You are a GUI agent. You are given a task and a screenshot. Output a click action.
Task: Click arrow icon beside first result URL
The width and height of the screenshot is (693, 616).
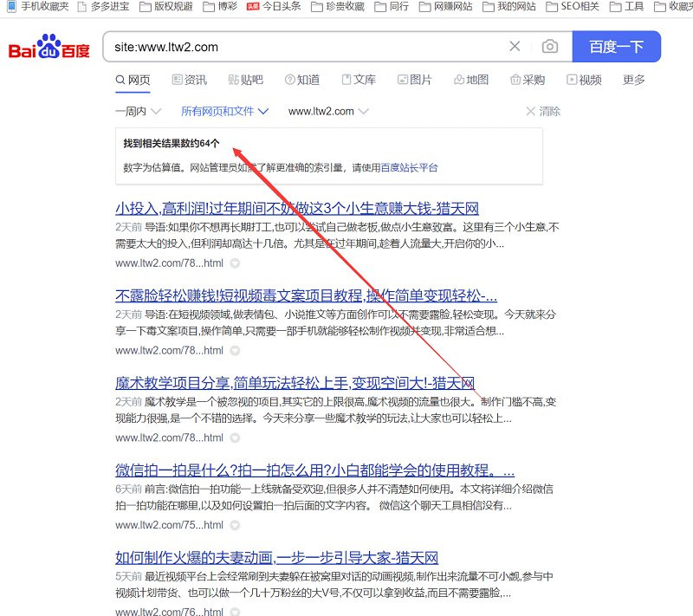click(x=235, y=263)
